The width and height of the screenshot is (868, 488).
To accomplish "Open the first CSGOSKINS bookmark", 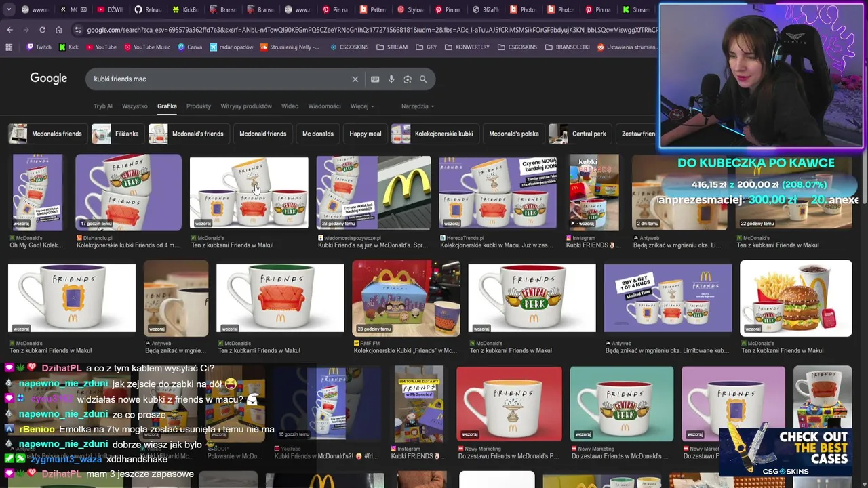I will pyautogui.click(x=350, y=47).
